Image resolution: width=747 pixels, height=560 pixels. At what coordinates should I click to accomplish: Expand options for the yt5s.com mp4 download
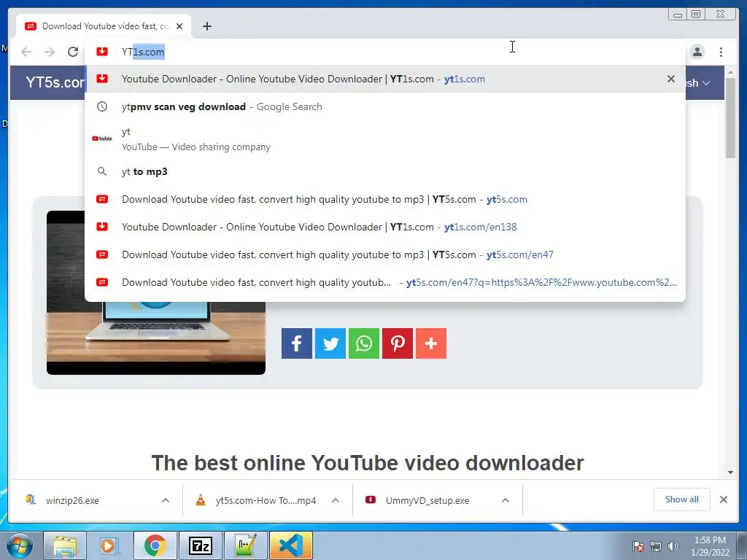click(x=336, y=500)
